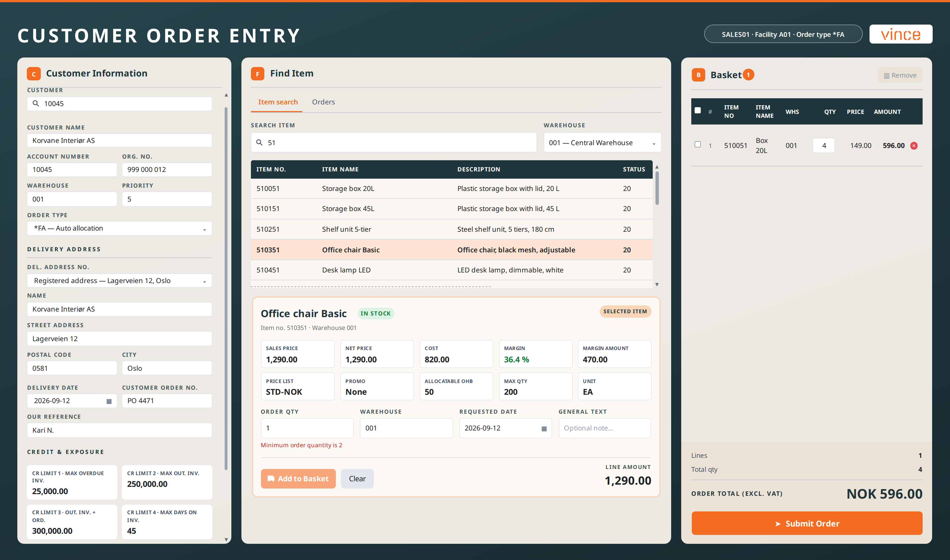950x560 pixels.
Task: Check the basket row 510051 checkbox
Action: [698, 145]
